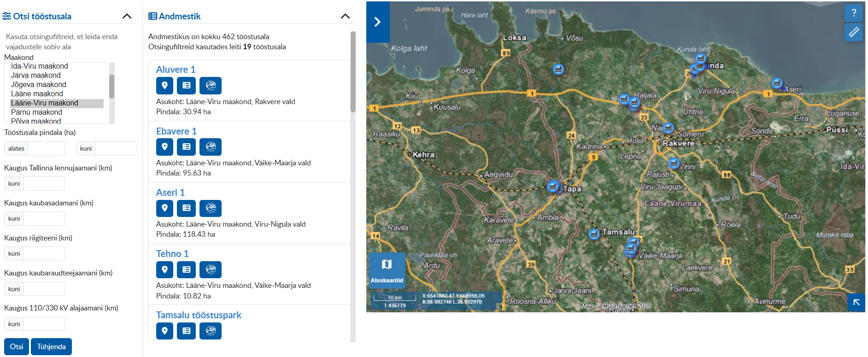Collapse the Otsi tööstusala panel
The height and width of the screenshot is (357, 868).
pyautogui.click(x=127, y=17)
